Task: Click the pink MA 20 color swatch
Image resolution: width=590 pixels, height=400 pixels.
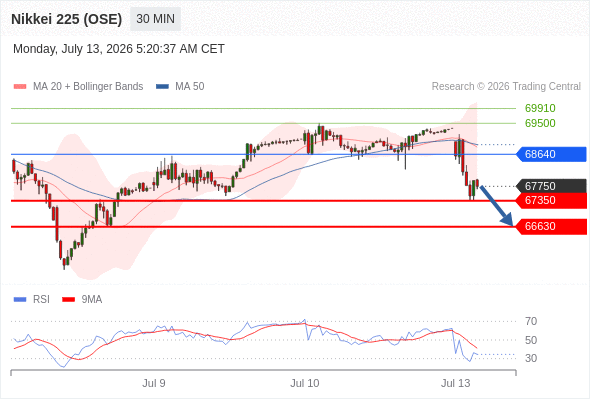Action: [x=20, y=87]
